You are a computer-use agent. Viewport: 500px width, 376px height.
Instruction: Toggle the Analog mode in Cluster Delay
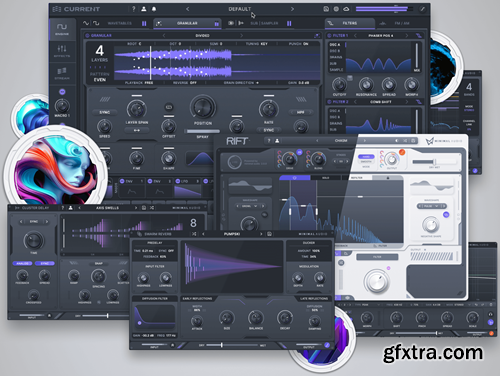pyautogui.click(x=22, y=263)
